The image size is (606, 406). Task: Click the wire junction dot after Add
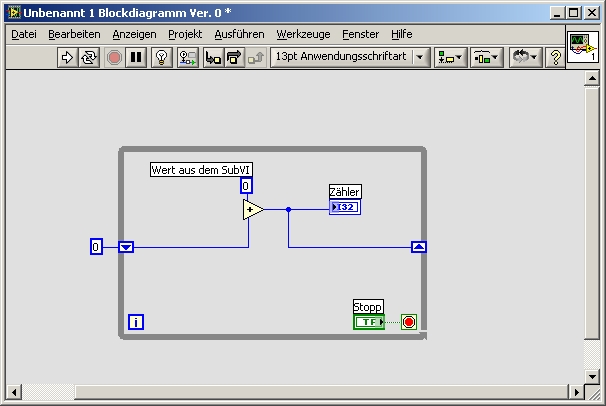point(288,209)
